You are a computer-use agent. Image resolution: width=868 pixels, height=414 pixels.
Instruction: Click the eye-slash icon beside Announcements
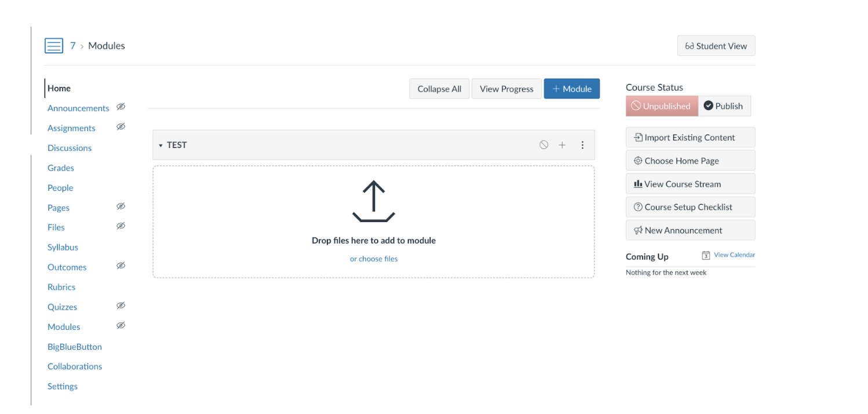[x=121, y=107]
